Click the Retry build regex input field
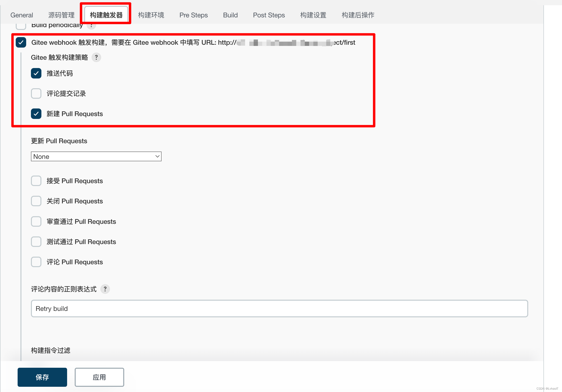The image size is (562, 392). [279, 309]
